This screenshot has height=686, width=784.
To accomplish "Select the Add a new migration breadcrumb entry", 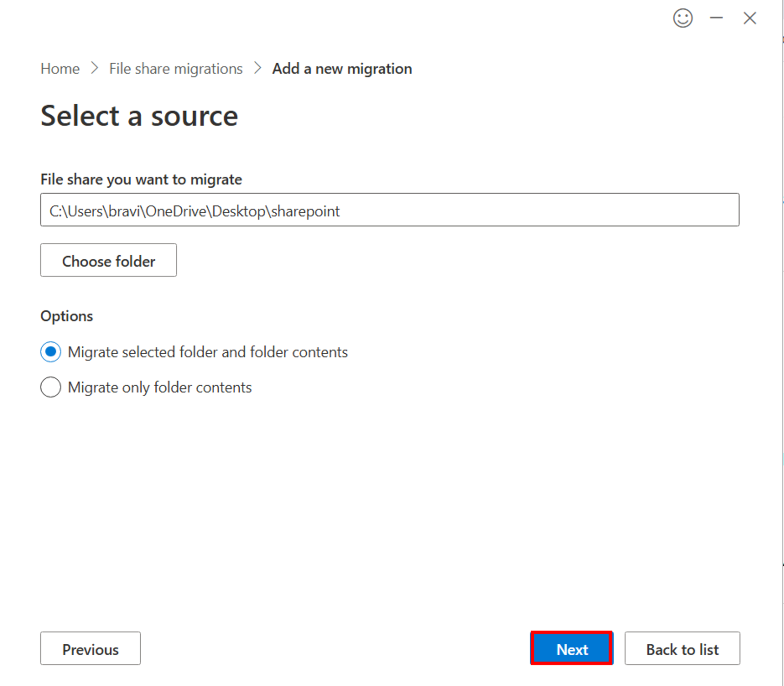I will 342,69.
